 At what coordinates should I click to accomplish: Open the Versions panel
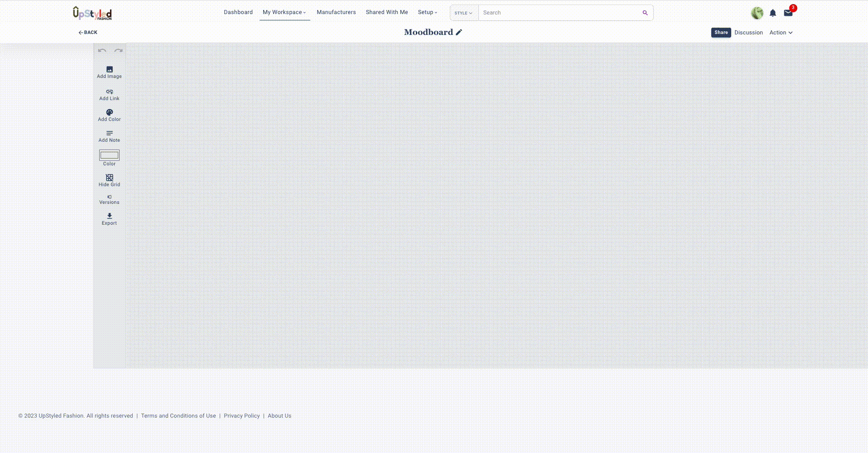coord(109,199)
